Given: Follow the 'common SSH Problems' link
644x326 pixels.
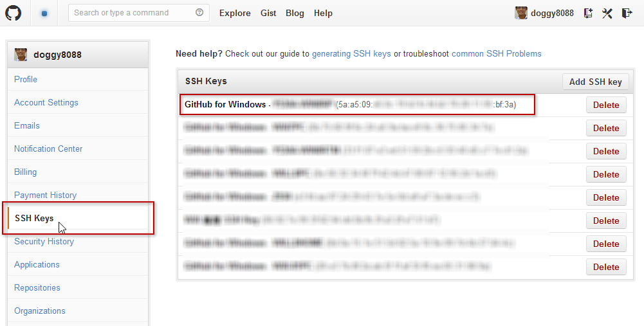Looking at the screenshot, I should [x=496, y=54].
